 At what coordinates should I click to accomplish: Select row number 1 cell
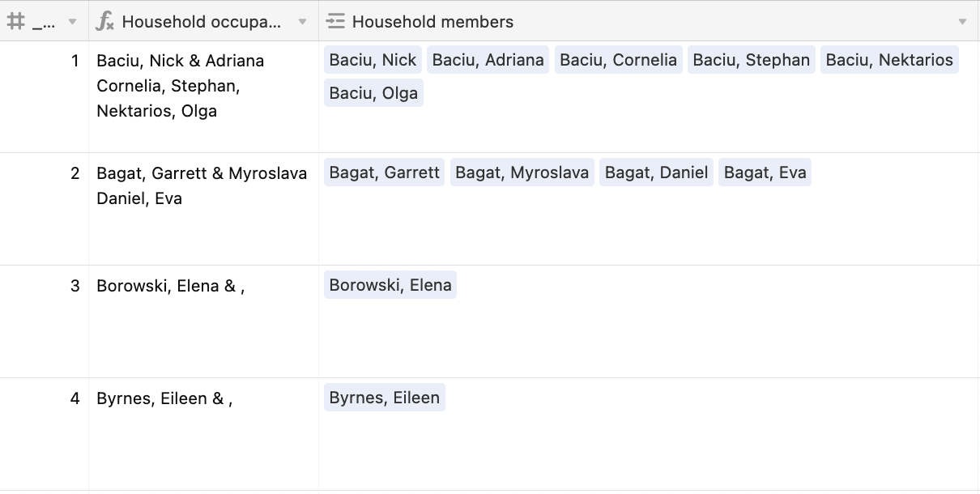(45, 61)
